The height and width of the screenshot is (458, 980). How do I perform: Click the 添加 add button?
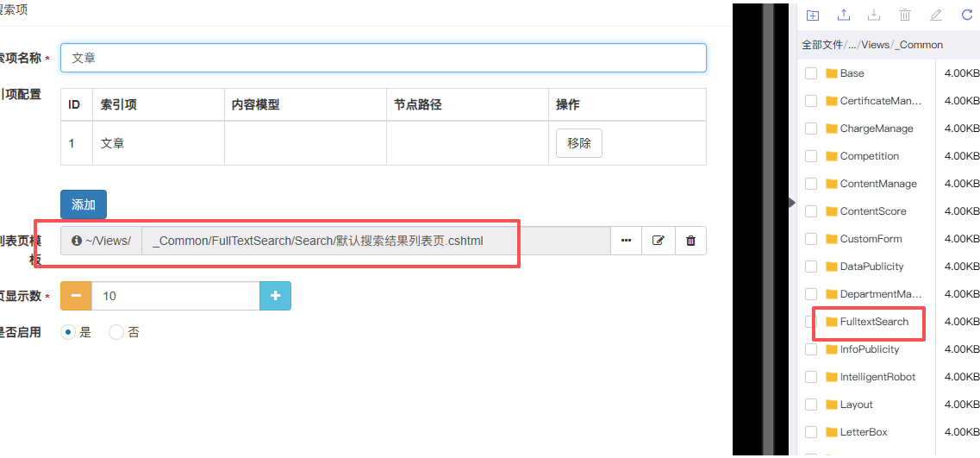click(84, 204)
